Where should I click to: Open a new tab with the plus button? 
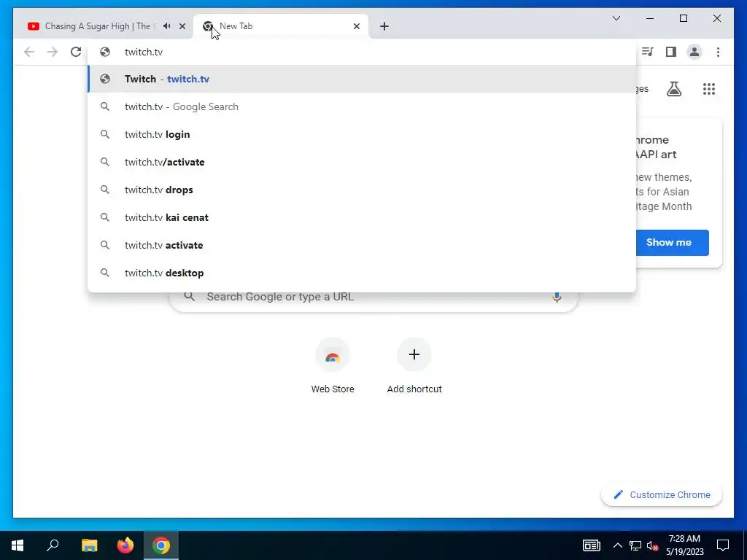tap(384, 26)
